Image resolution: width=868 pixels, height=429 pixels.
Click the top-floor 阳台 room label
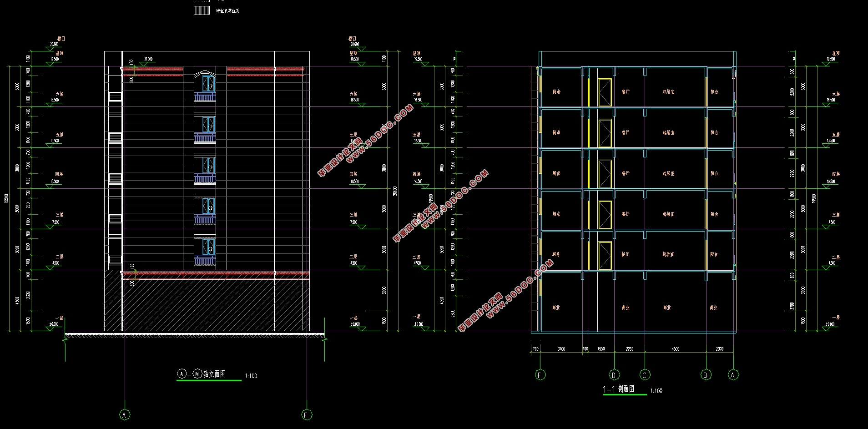714,92
